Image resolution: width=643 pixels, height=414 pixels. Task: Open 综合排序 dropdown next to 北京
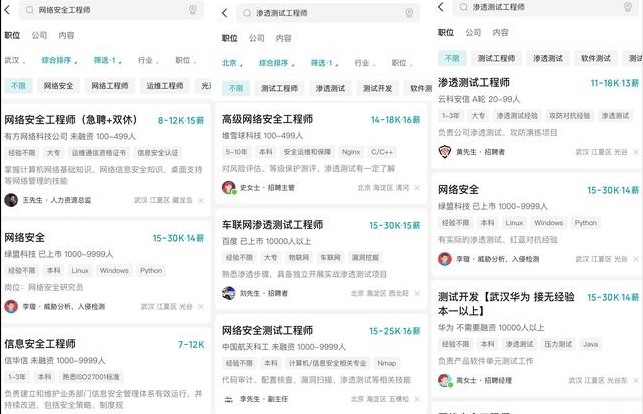[276, 63]
